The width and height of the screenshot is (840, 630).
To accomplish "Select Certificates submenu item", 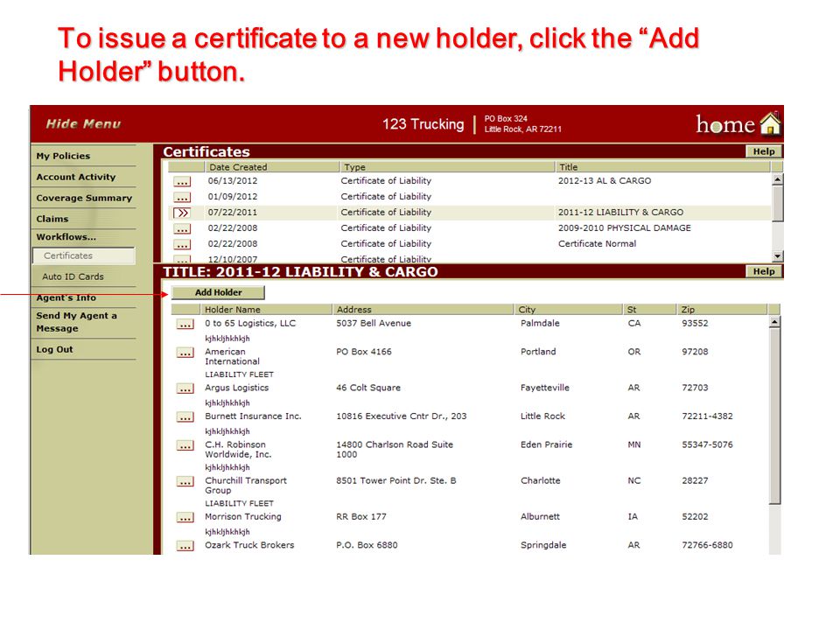I will point(84,255).
